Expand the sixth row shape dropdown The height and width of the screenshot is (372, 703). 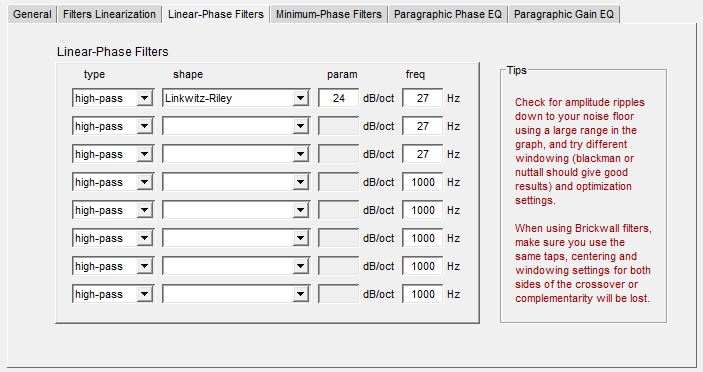point(236,238)
